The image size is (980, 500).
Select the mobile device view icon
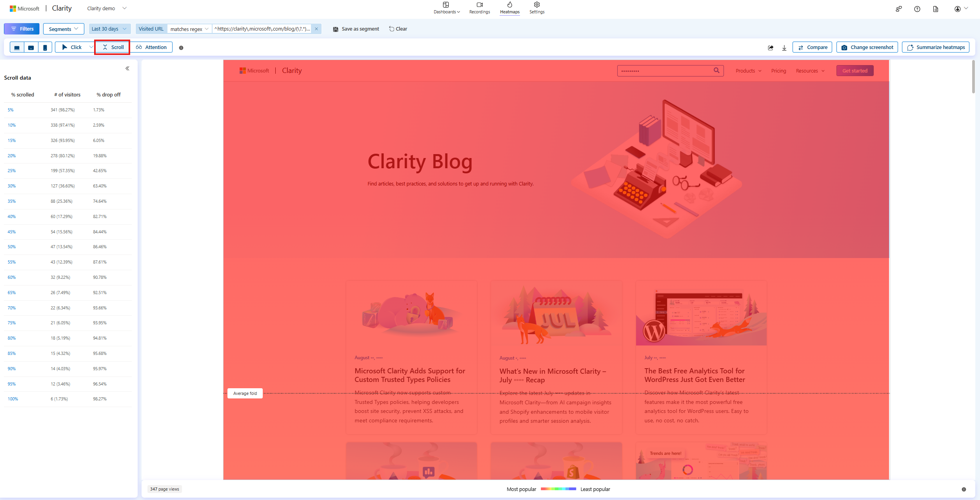45,47
